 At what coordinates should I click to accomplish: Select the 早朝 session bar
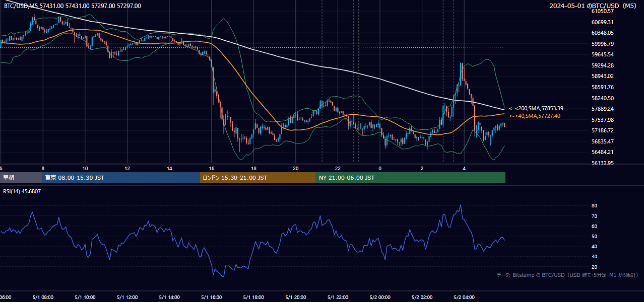pos(21,178)
